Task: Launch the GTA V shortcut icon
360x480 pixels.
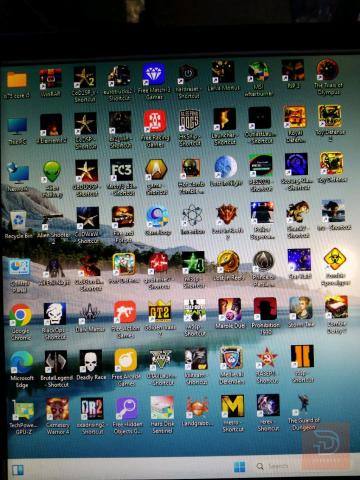Action: [x=161, y=359]
